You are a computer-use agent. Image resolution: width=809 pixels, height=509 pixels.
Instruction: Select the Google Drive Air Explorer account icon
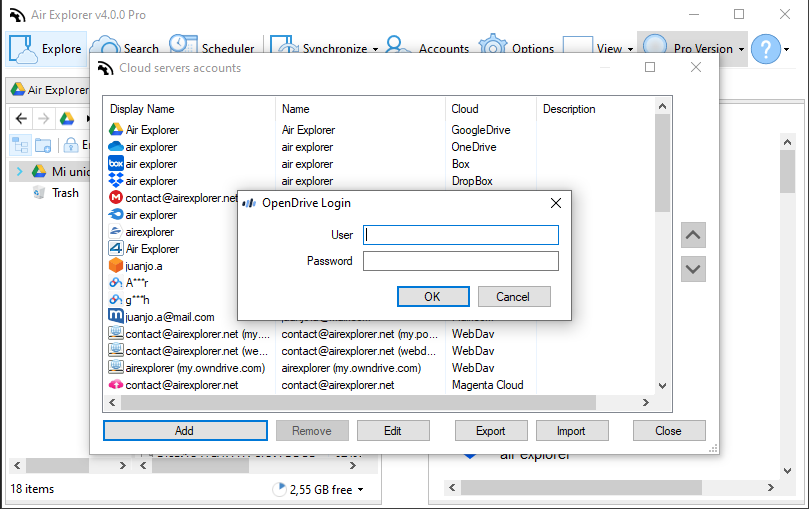tap(116, 129)
